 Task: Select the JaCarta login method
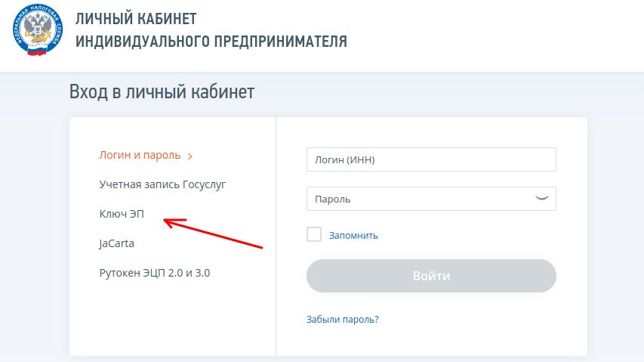[x=116, y=243]
